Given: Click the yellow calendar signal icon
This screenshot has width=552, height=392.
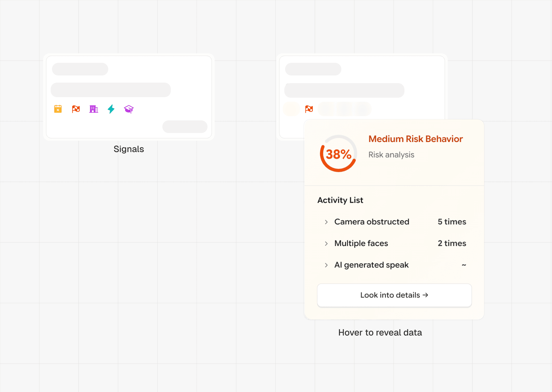Looking at the screenshot, I should [x=58, y=109].
